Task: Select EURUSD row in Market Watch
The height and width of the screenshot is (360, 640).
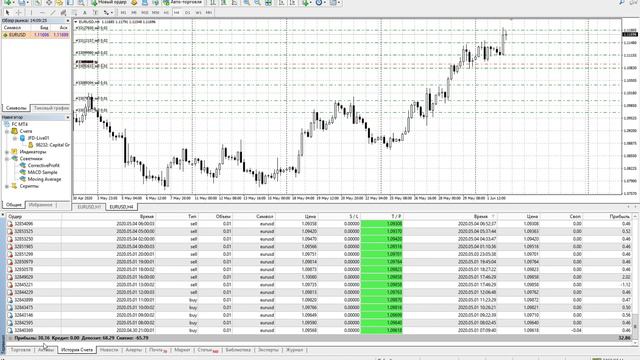Action: point(36,35)
